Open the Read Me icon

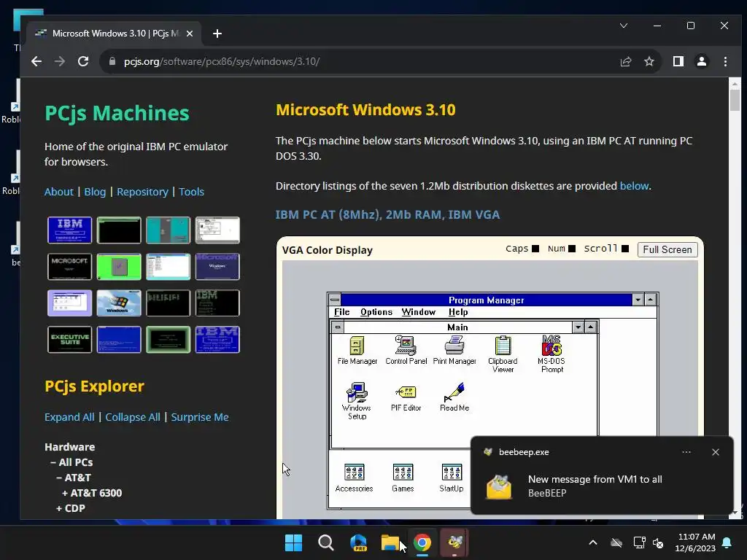[x=454, y=397]
